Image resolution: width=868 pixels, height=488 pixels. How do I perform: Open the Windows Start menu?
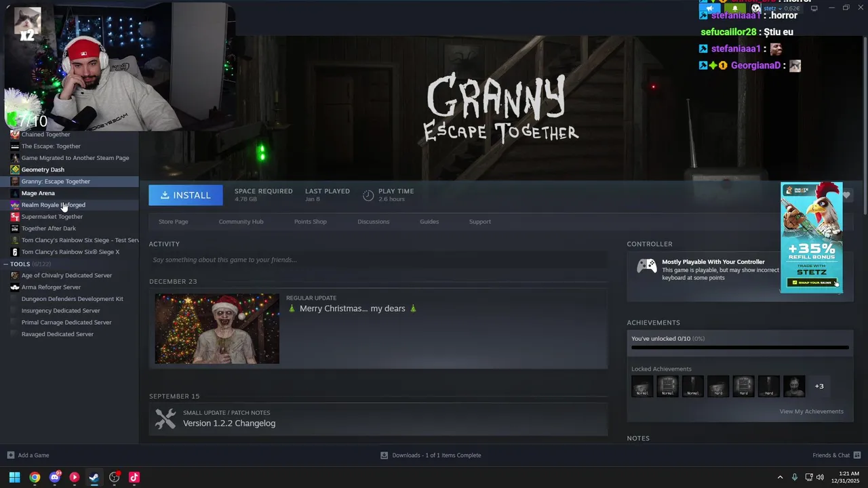point(14,477)
